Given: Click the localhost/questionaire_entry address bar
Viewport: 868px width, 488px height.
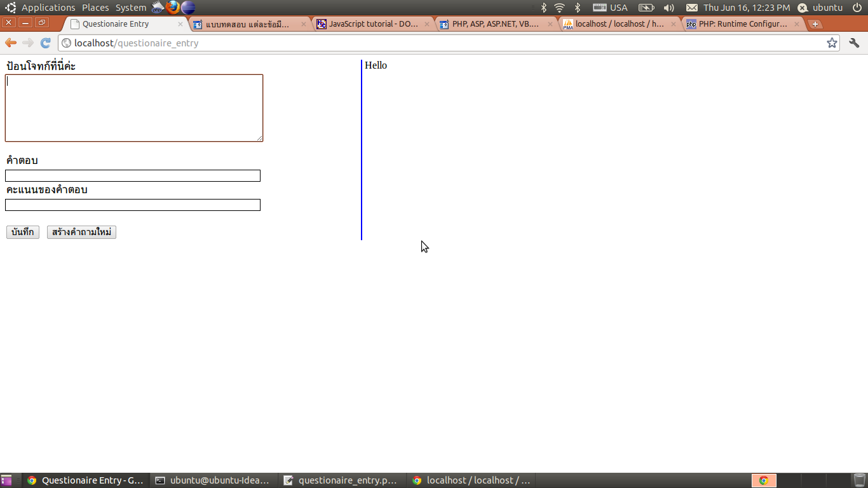Looking at the screenshot, I should pos(449,43).
